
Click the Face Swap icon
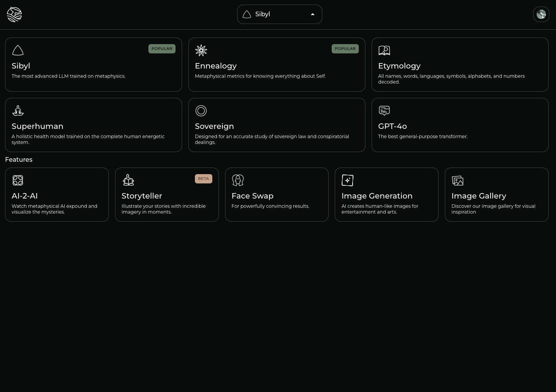pos(238,180)
